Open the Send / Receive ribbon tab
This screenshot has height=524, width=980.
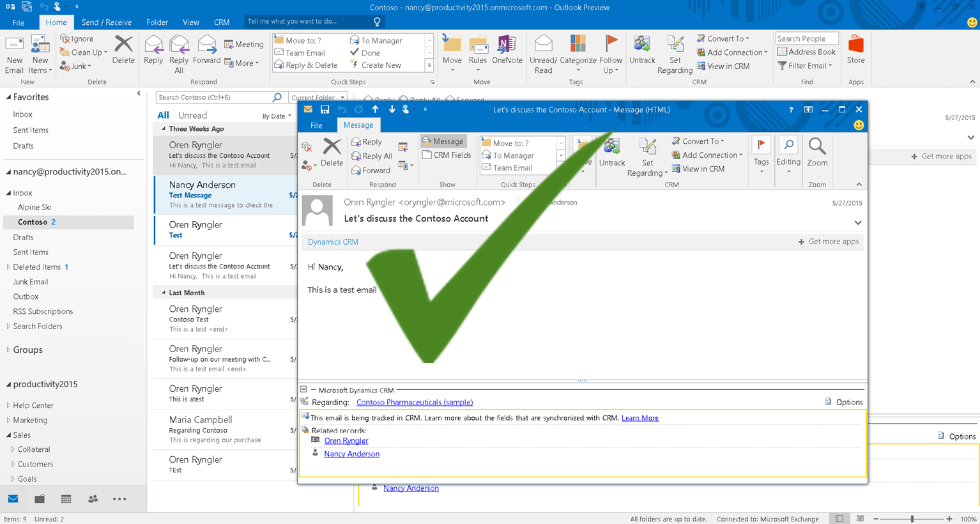(106, 22)
